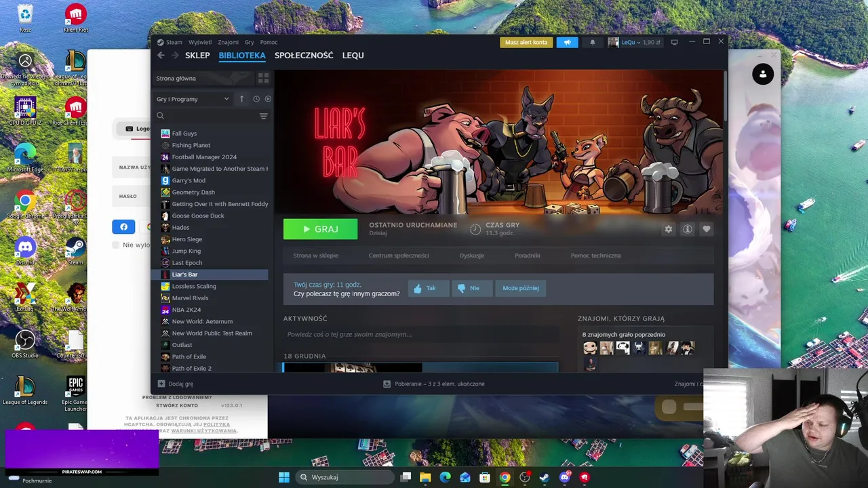Viewport: 868px width, 488px height.
Task: Open Epic Games Launcher desktop icon
Action: click(75, 394)
